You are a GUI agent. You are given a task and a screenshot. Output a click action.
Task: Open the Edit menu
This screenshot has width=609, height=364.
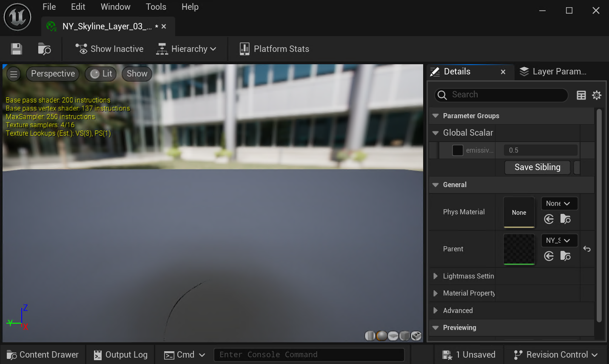tap(78, 7)
